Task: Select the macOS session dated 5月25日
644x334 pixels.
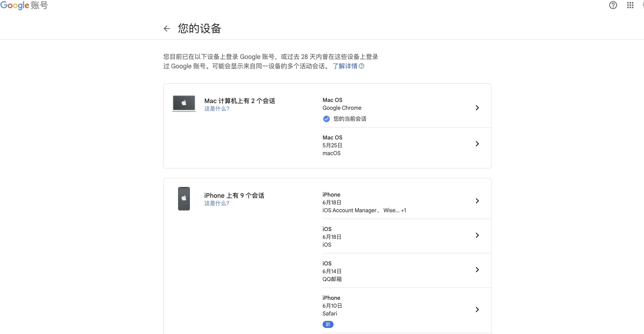Action: click(x=407, y=145)
